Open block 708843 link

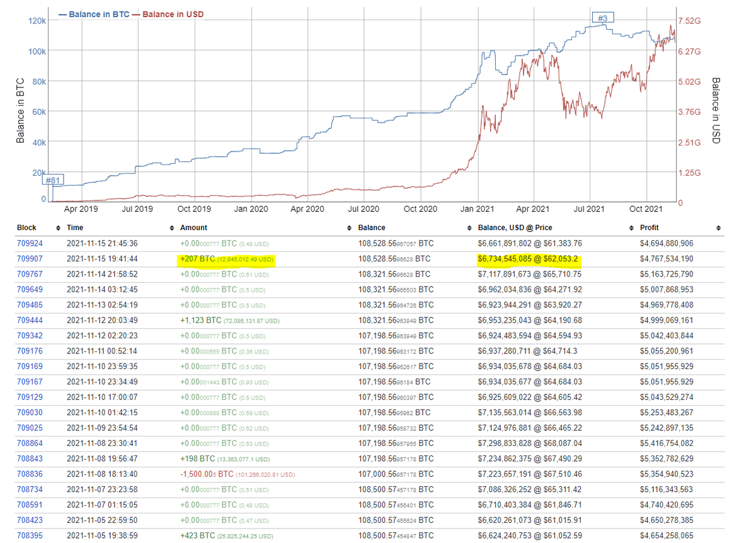(x=30, y=459)
